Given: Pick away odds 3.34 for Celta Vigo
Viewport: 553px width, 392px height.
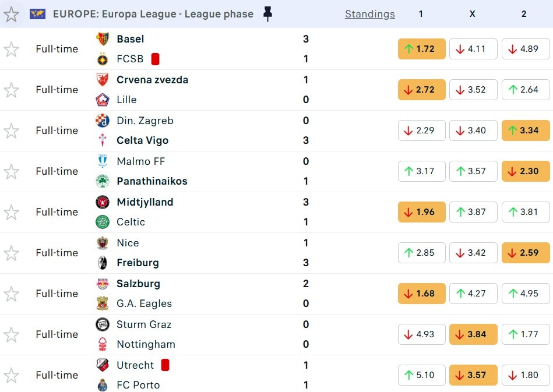Looking at the screenshot, I should (525, 130).
